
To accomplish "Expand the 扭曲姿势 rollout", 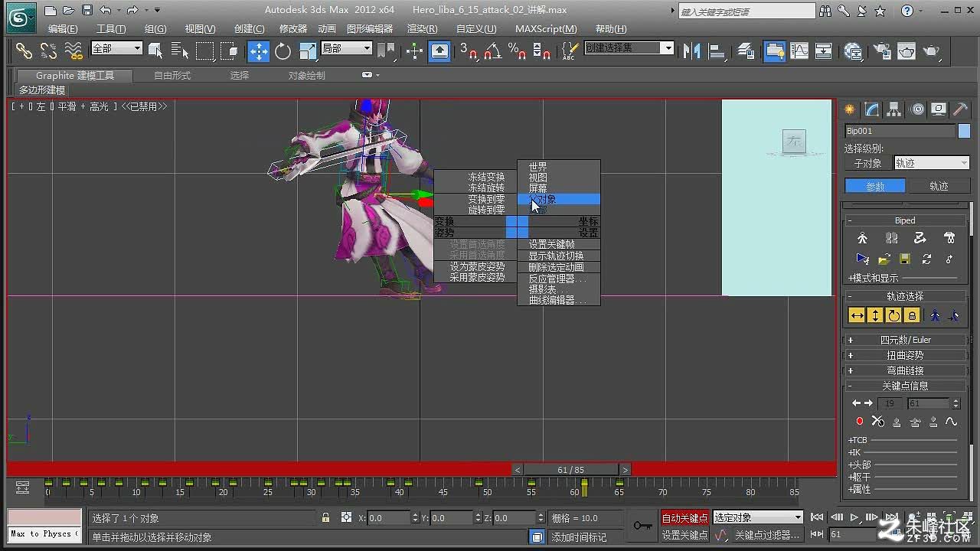I will [904, 355].
